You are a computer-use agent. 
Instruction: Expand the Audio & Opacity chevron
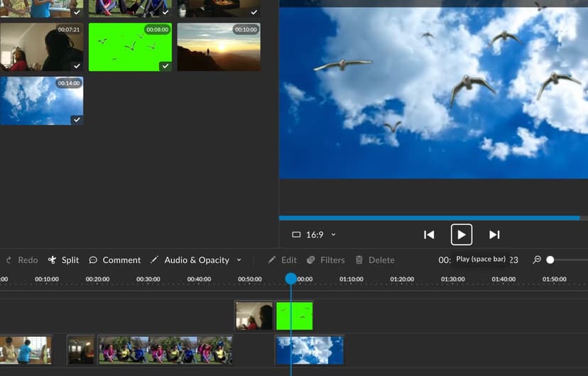239,259
